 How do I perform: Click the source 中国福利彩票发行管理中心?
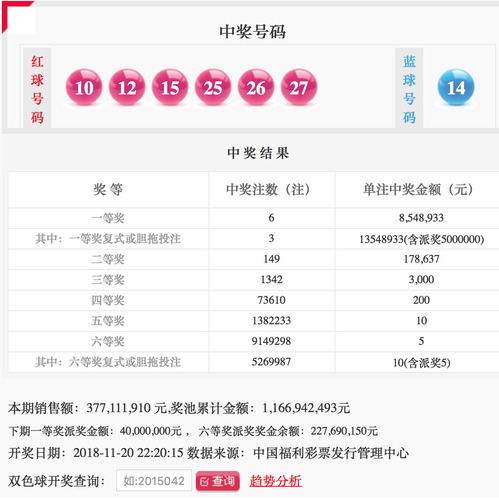[331, 453]
